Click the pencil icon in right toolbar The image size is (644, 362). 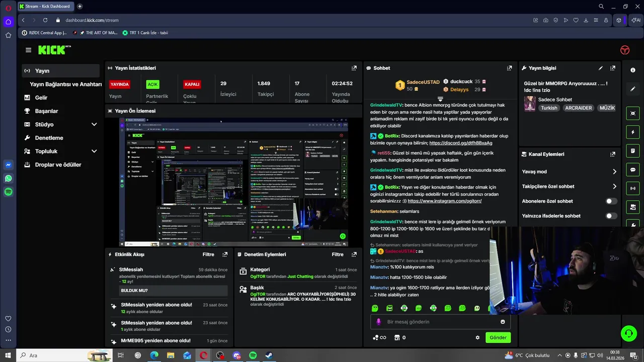pos(633,89)
